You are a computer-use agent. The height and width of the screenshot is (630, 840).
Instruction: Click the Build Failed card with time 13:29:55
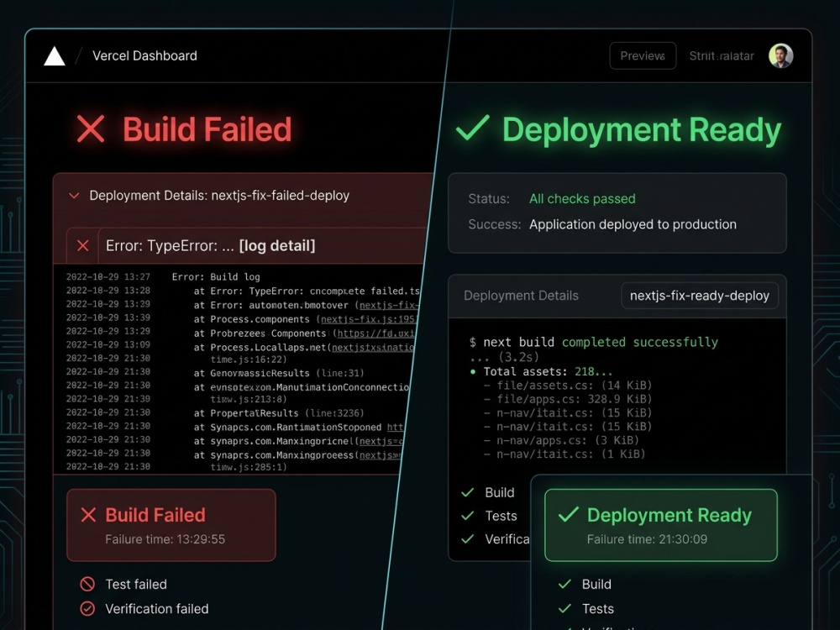(171, 525)
